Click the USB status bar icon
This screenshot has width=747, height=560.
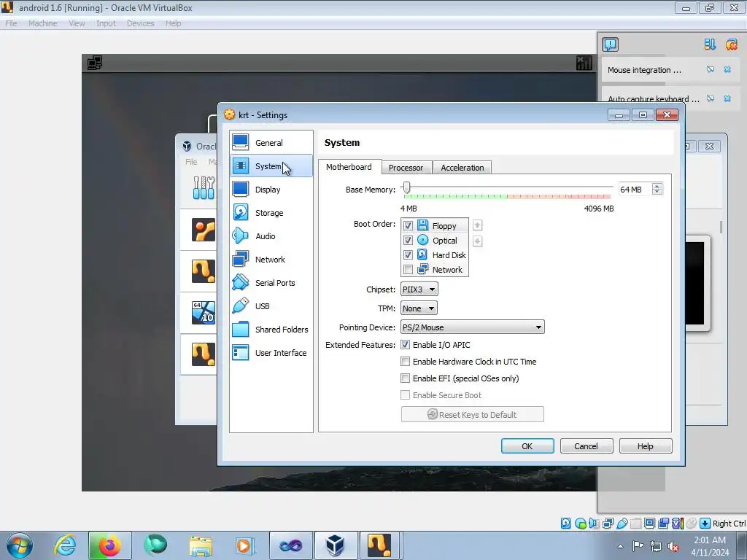pos(622,524)
